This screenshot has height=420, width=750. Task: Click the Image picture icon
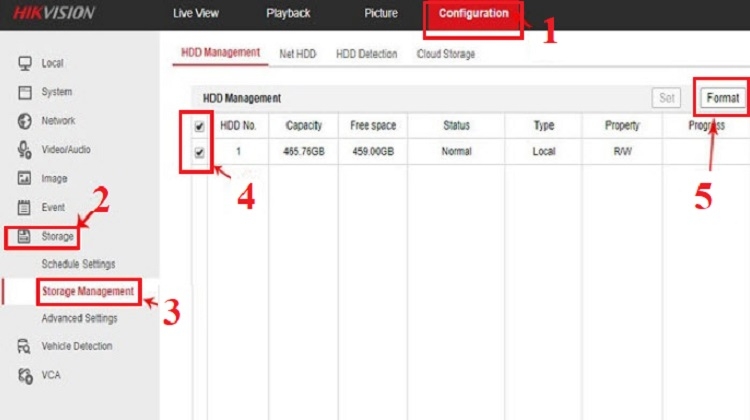pyautogui.click(x=24, y=178)
